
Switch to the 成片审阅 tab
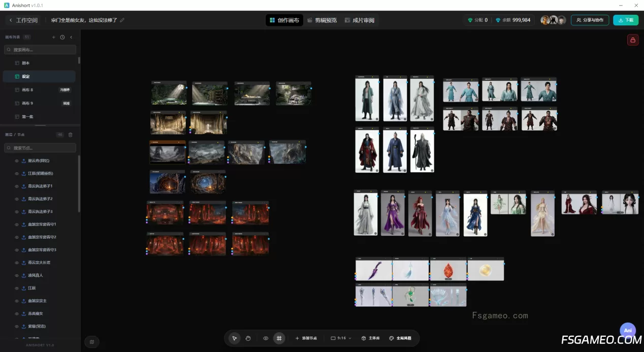tap(360, 20)
